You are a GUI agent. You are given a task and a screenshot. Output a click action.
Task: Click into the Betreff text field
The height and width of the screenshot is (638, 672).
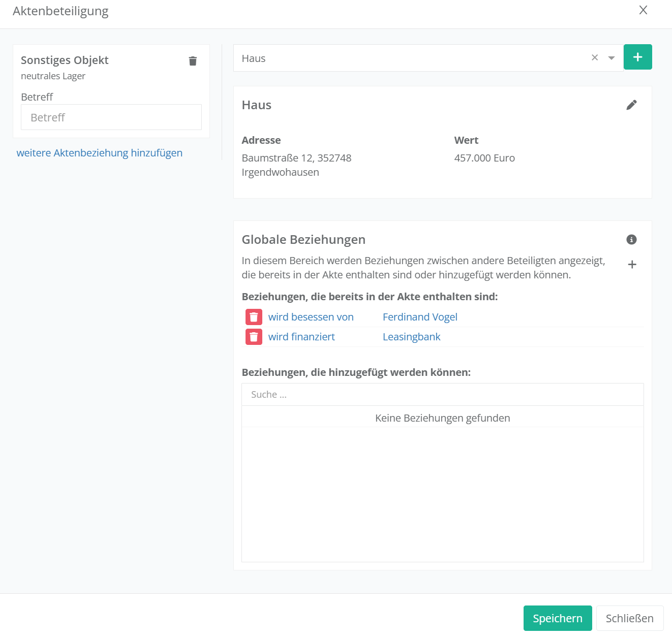point(111,117)
